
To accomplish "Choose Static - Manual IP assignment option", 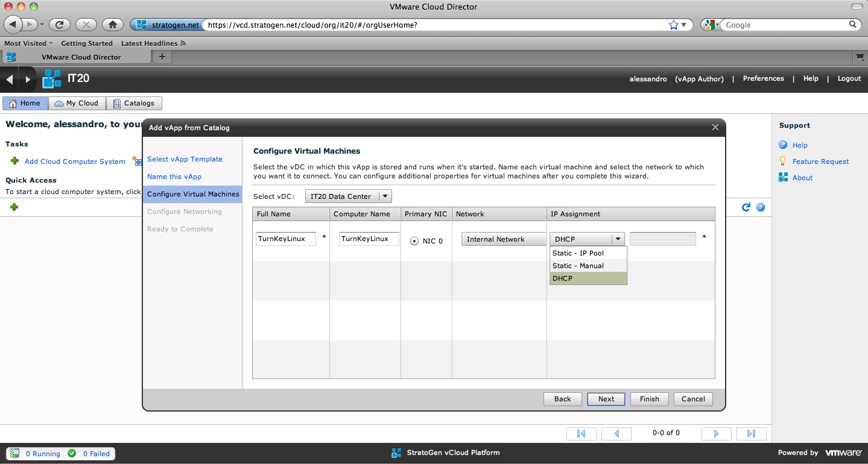I will pos(578,266).
